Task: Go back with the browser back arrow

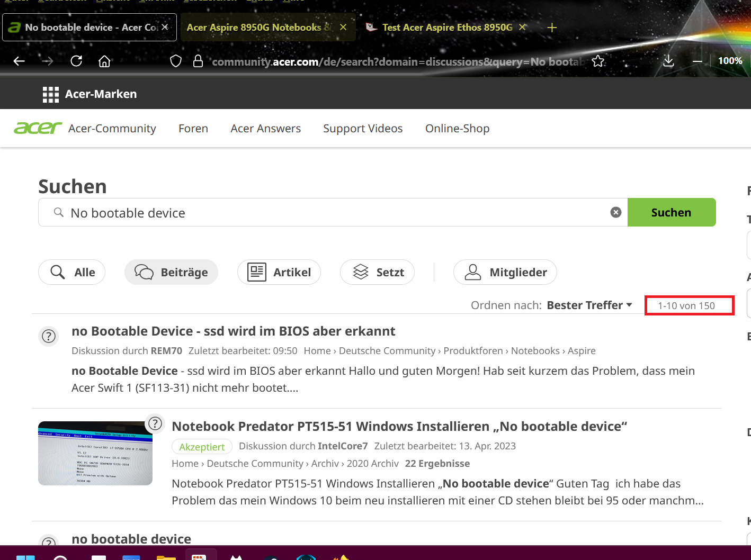Action: click(x=19, y=61)
